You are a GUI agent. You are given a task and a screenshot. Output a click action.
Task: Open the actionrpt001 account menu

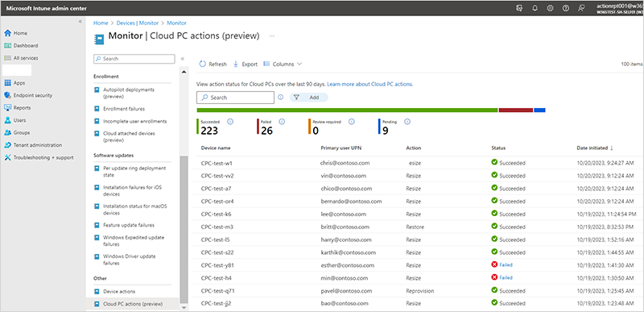619,8
